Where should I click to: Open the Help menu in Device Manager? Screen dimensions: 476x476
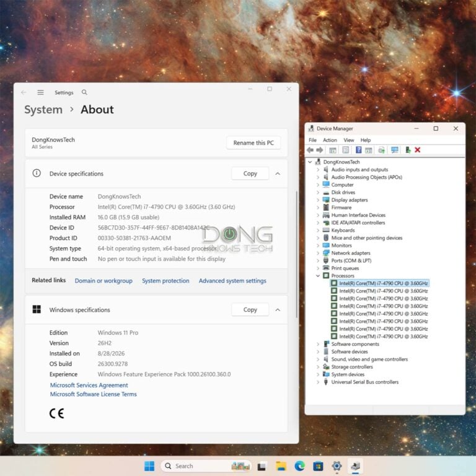click(x=366, y=140)
